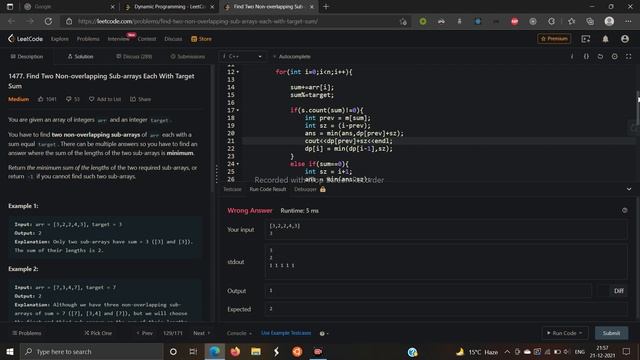Viewport: 640px width, 360px height.
Task: Click the browser back arrow
Action: [x=11, y=21]
